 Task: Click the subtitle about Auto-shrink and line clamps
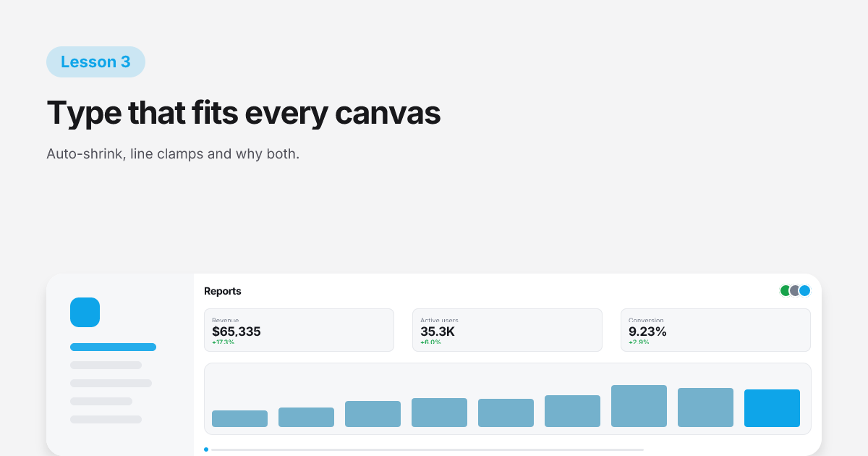click(x=173, y=154)
